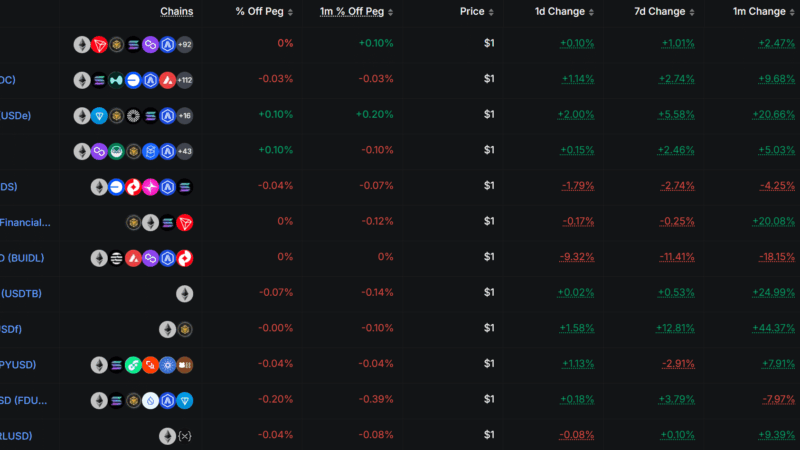Click the Avalanche icon beside the +112 badge
Screen dimensions: 800x450
click(x=167, y=80)
